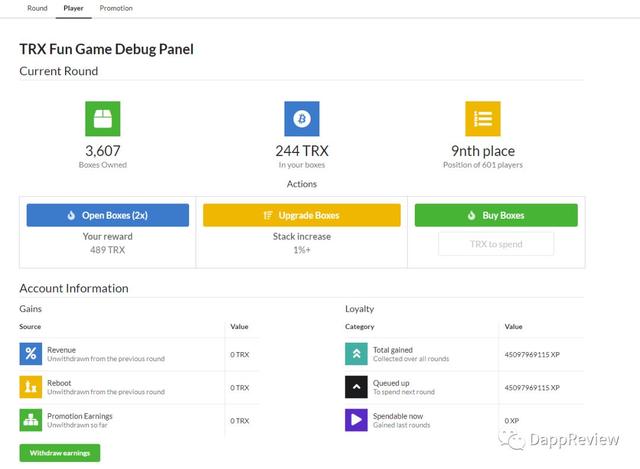Select Queued up '45097969115 XP' value

532,388
